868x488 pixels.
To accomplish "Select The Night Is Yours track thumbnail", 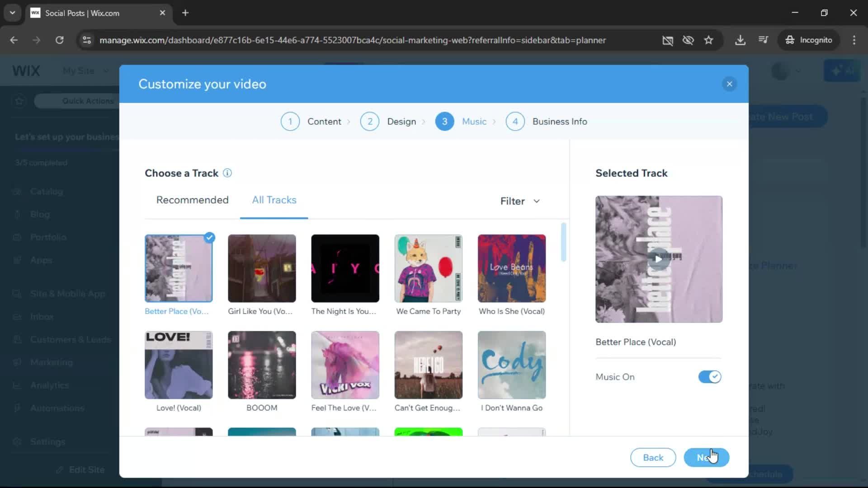I will (x=345, y=268).
